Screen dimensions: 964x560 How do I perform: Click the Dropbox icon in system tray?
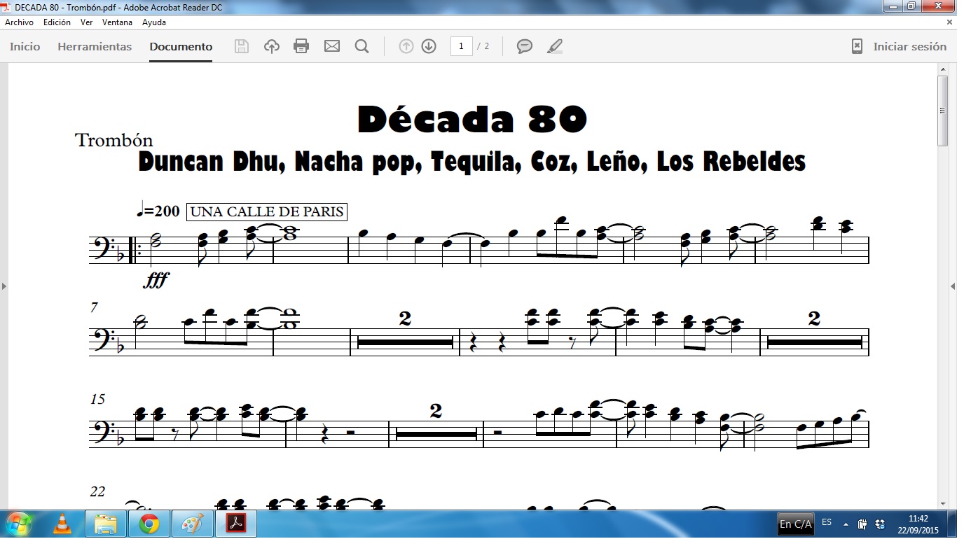(880, 524)
